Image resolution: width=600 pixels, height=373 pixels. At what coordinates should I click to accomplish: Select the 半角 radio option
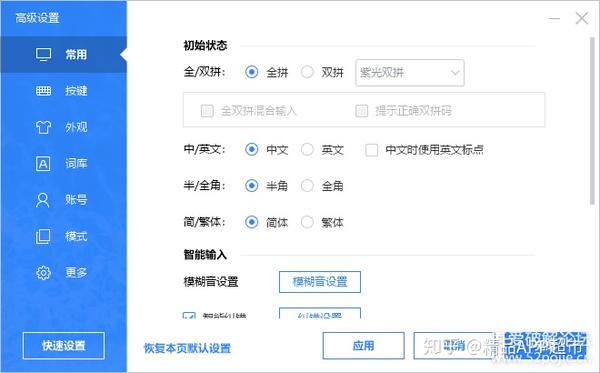tap(251, 186)
